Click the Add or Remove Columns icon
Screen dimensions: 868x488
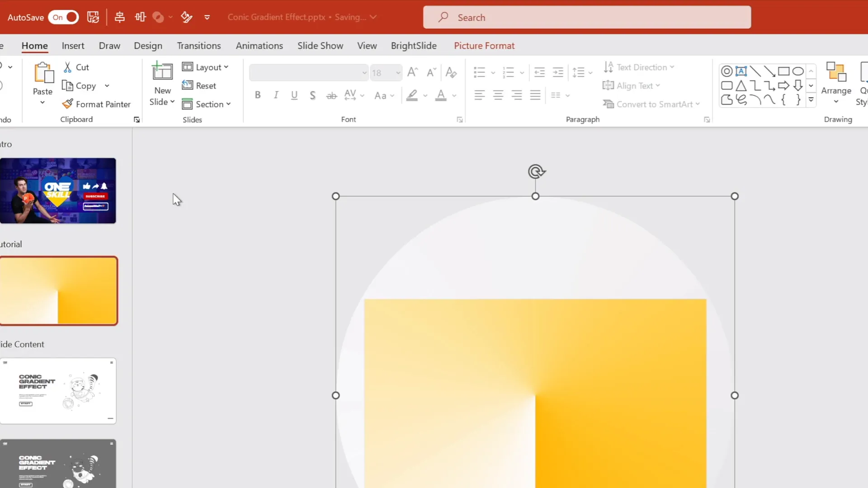coord(556,95)
